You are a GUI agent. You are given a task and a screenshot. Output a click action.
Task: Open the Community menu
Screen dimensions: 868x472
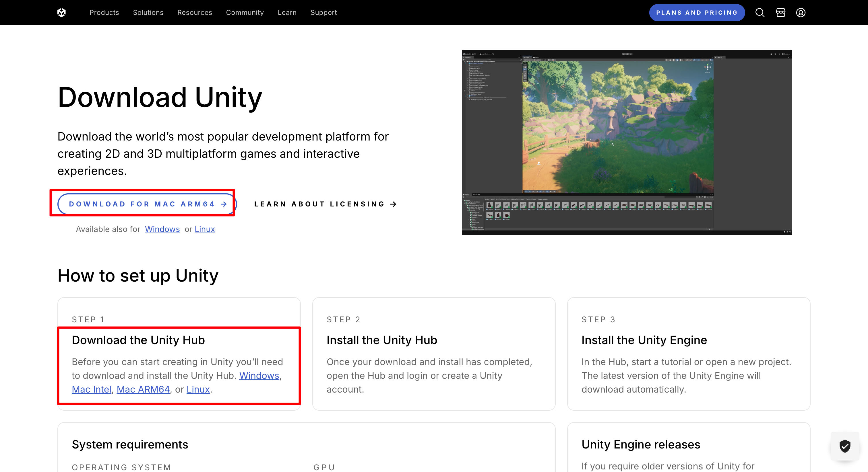click(245, 12)
